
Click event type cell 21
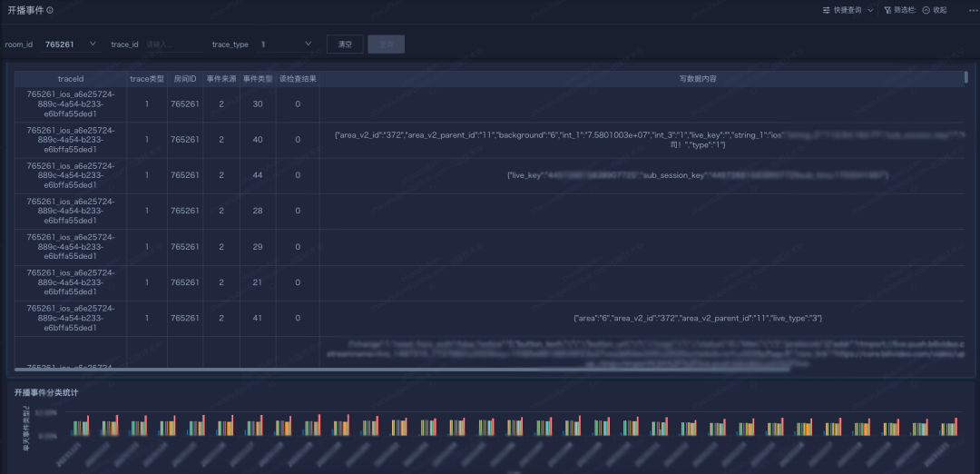tap(258, 282)
